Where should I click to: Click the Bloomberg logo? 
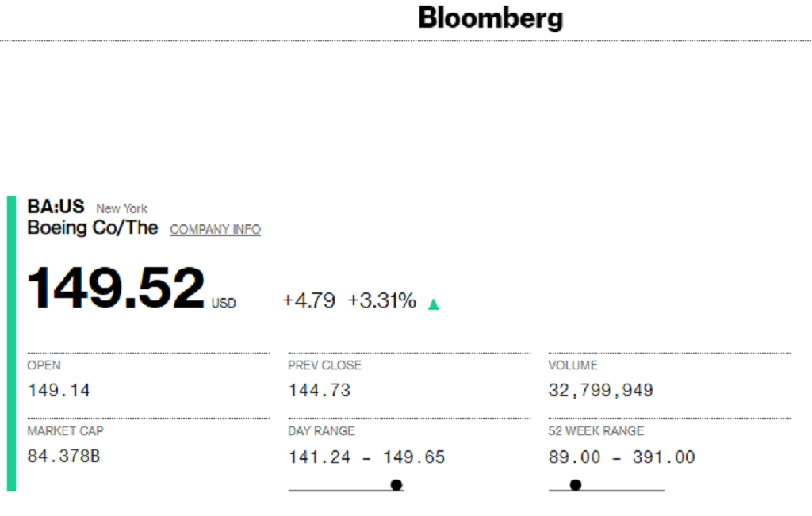[x=490, y=19]
